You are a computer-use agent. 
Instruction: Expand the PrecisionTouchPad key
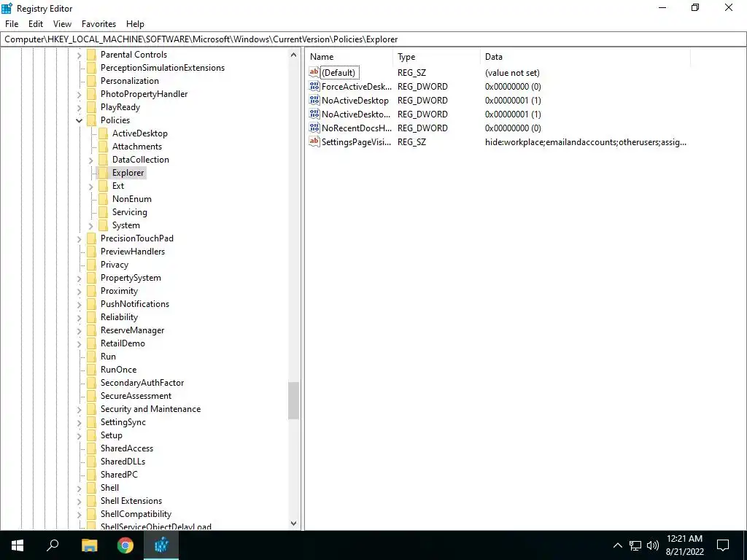coord(79,238)
